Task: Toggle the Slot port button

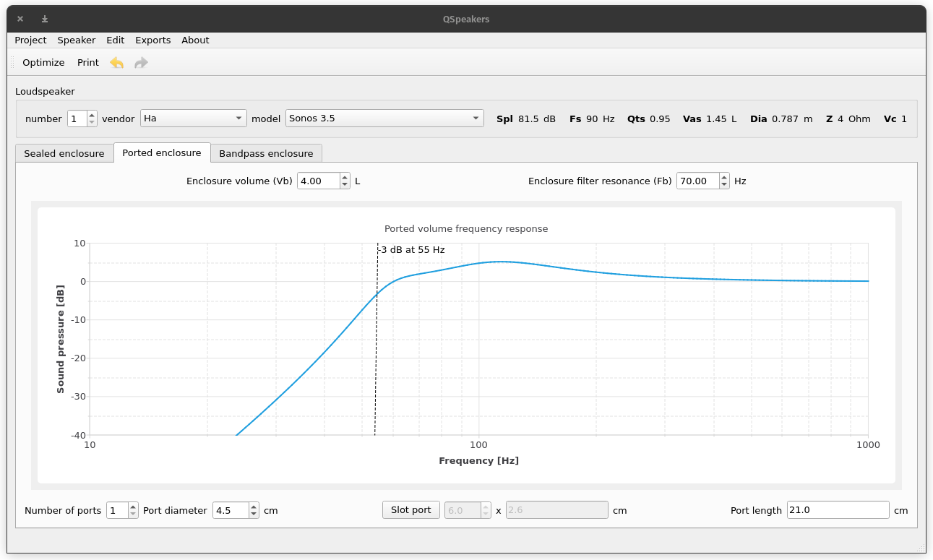Action: pos(410,510)
